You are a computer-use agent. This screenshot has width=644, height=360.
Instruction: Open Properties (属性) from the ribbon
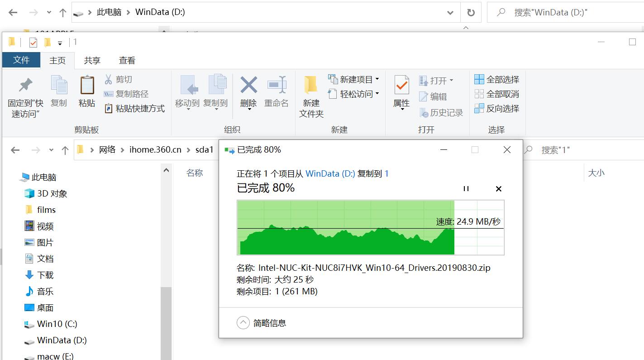click(401, 93)
